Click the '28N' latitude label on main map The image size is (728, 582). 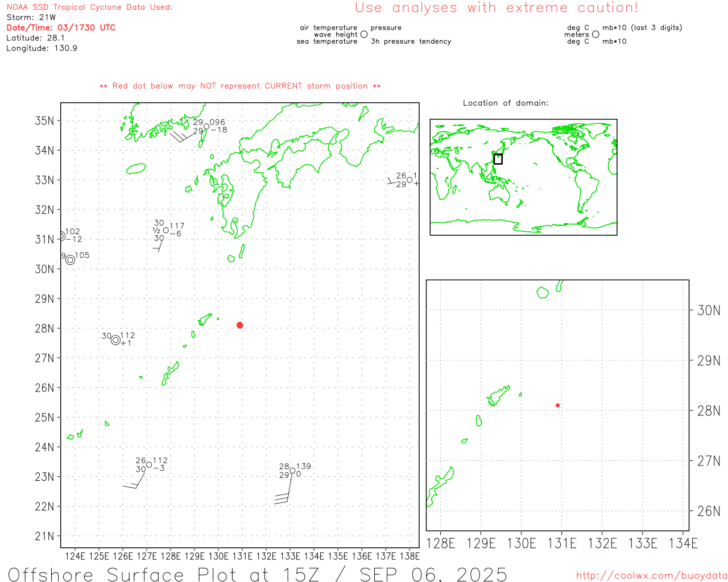tap(45, 329)
